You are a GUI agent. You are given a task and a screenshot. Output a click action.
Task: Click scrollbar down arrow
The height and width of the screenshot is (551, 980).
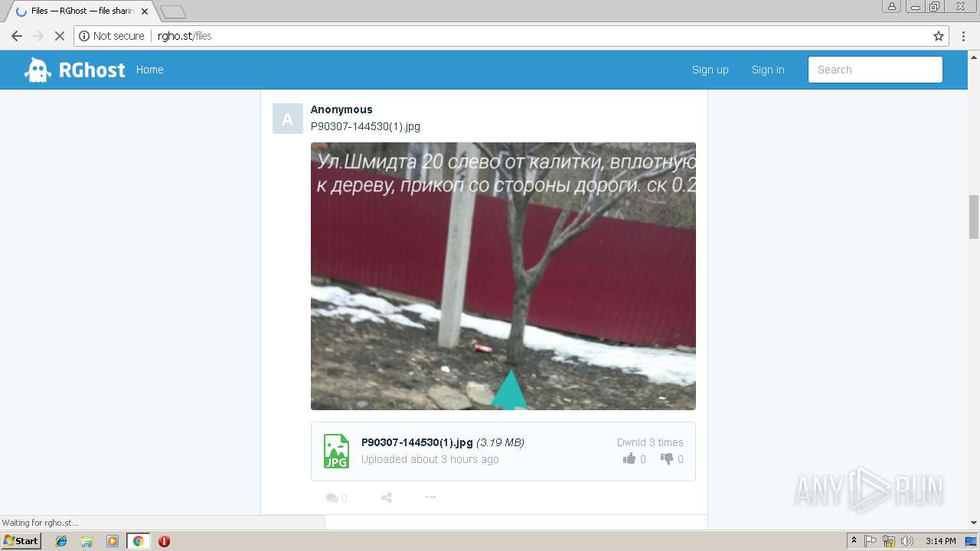pyautogui.click(x=974, y=523)
